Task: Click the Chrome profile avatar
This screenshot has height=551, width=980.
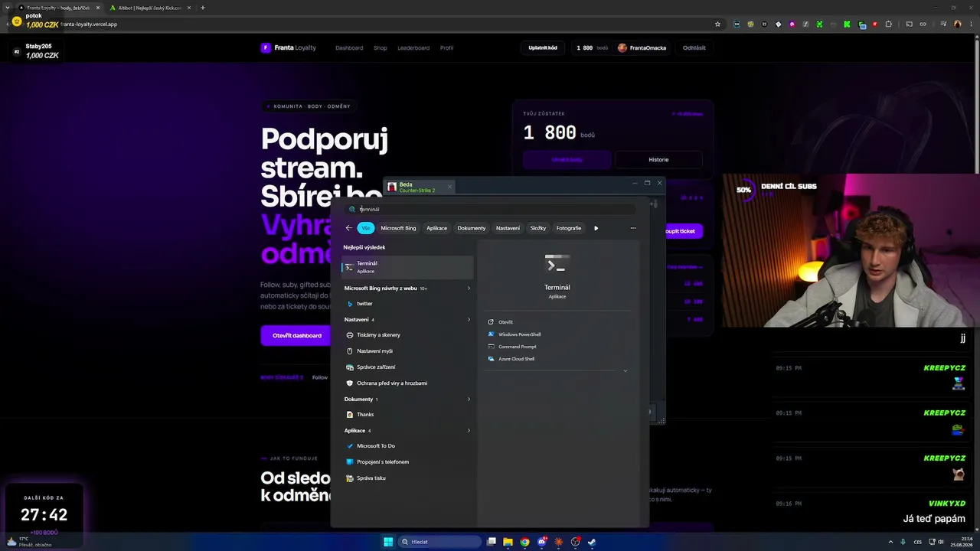Action: (x=957, y=24)
